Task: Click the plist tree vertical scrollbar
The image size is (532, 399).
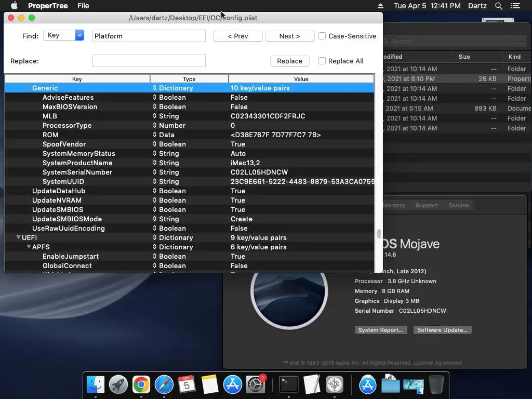Action: 379,234
